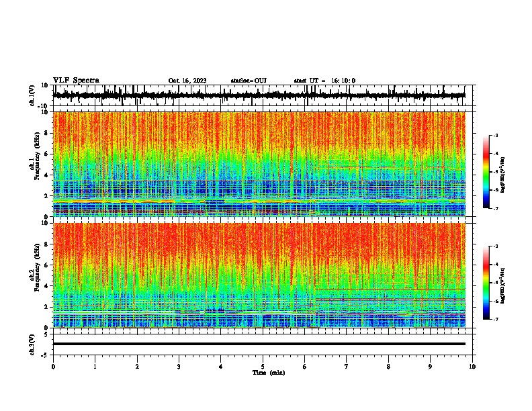Click the ch.1(V) waveform axis label

pos(32,95)
